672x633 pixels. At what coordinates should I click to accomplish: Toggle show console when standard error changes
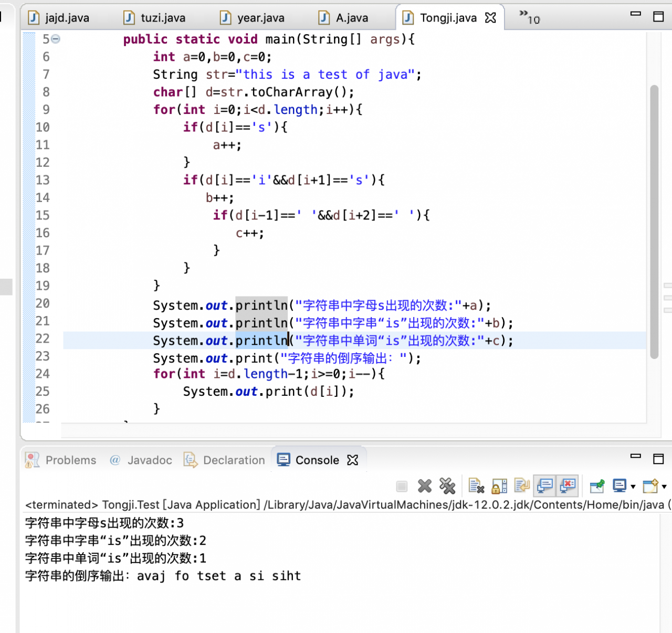(568, 487)
